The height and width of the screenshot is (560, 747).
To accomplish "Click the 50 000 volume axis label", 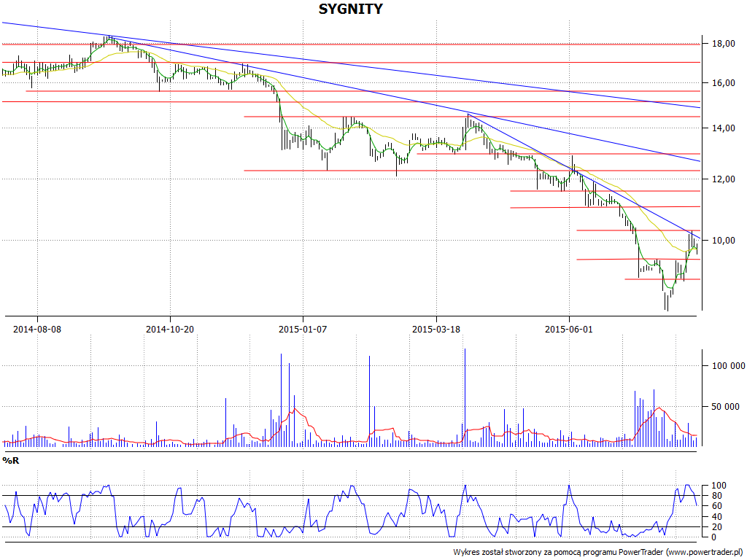I will [x=726, y=407].
